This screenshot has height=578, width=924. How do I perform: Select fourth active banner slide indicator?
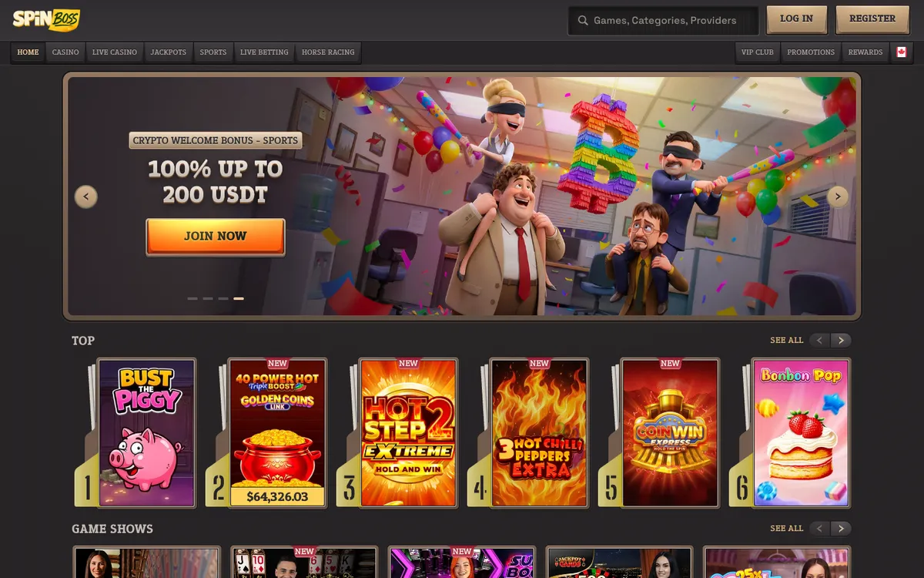click(239, 298)
